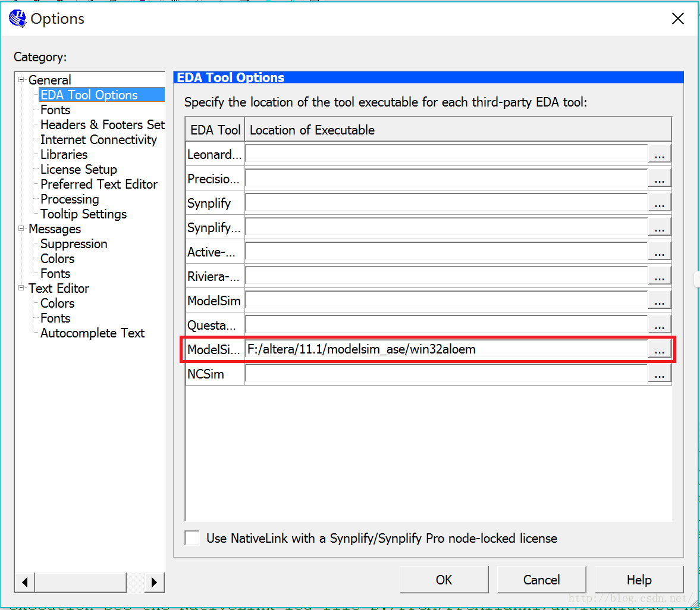
Task: Open Autocomplete Text category
Action: click(x=92, y=333)
